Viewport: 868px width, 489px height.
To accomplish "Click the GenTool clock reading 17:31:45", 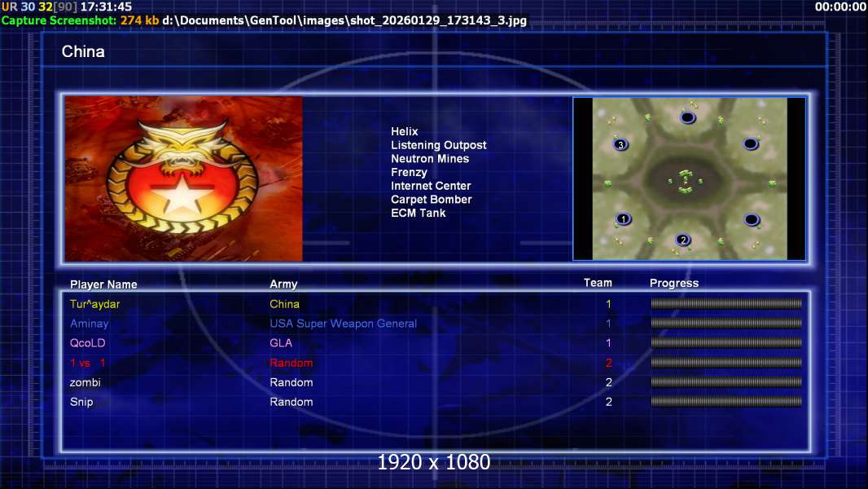I will (107, 7).
